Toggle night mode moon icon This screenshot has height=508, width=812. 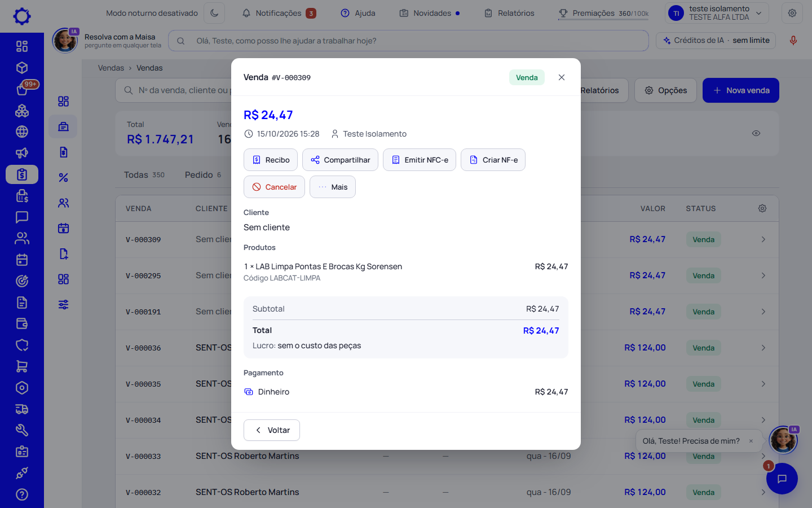[214, 13]
